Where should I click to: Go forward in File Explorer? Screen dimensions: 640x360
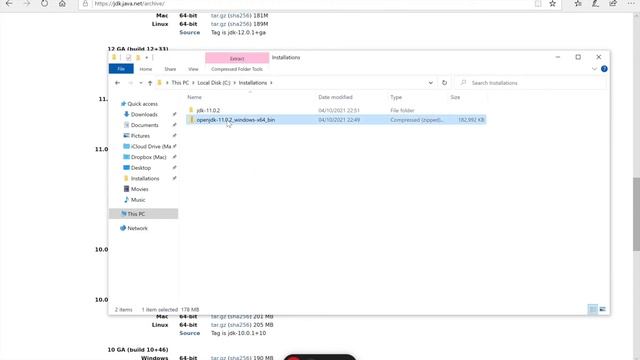(131, 83)
